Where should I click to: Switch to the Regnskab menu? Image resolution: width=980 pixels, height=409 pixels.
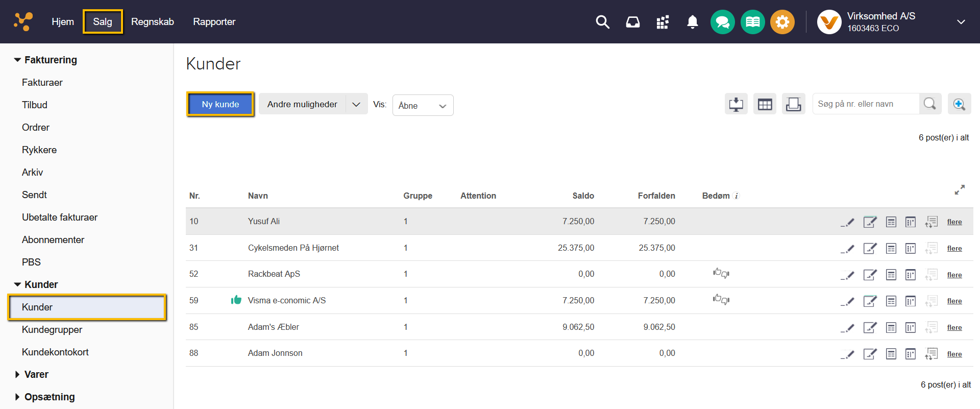click(152, 22)
